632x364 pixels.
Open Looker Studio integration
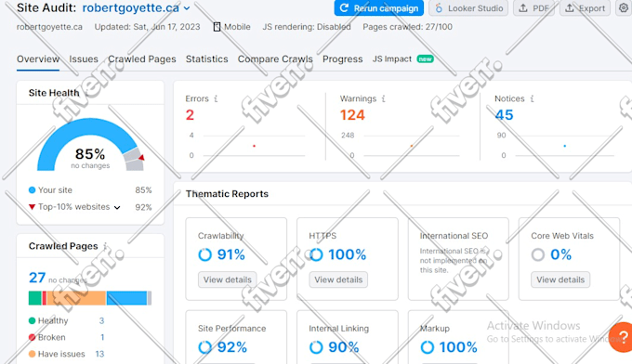468,8
